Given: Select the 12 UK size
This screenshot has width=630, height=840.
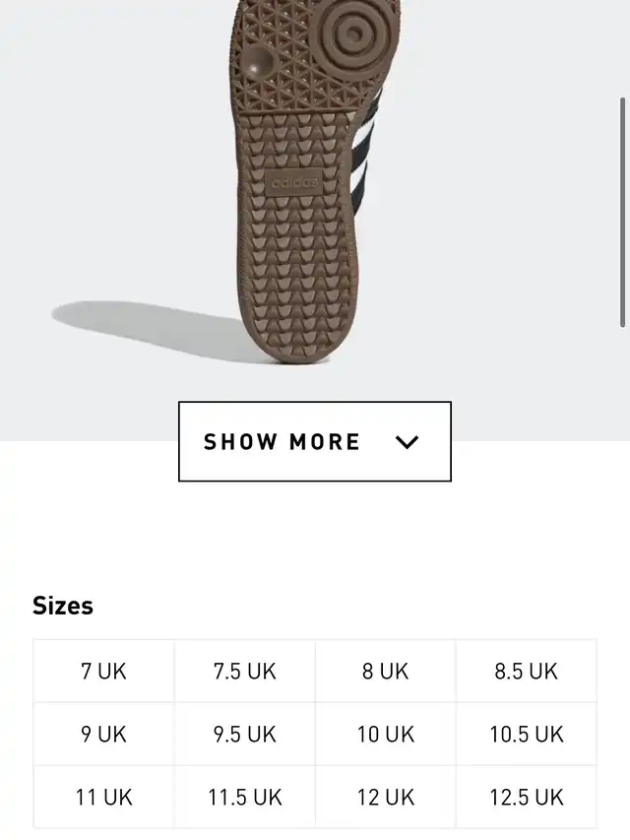Looking at the screenshot, I should pyautogui.click(x=385, y=797).
